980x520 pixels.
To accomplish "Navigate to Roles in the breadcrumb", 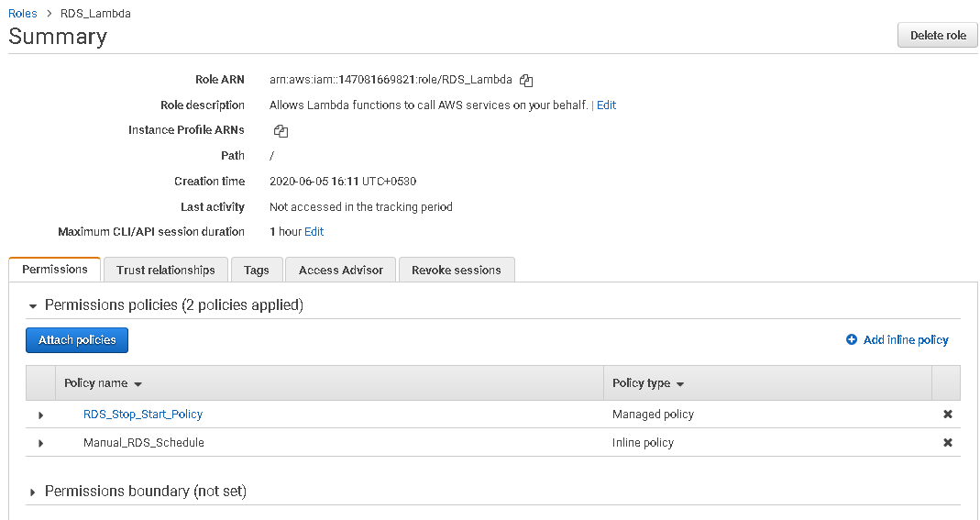I will [23, 14].
